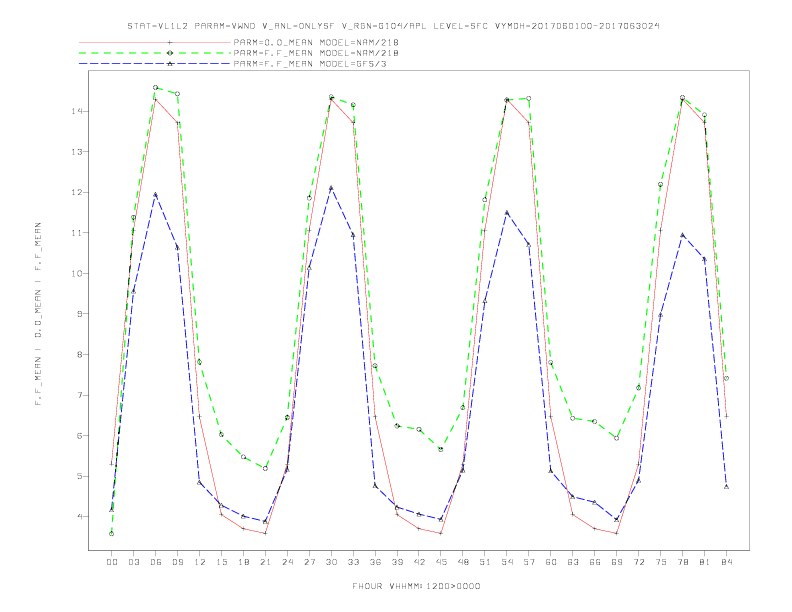Click y-axis tick label 4

tap(80, 517)
